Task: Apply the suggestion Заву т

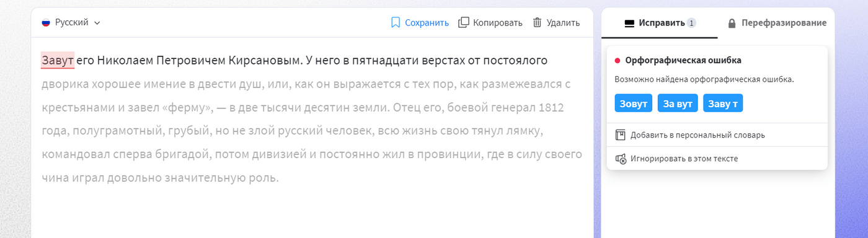Action: (x=723, y=104)
